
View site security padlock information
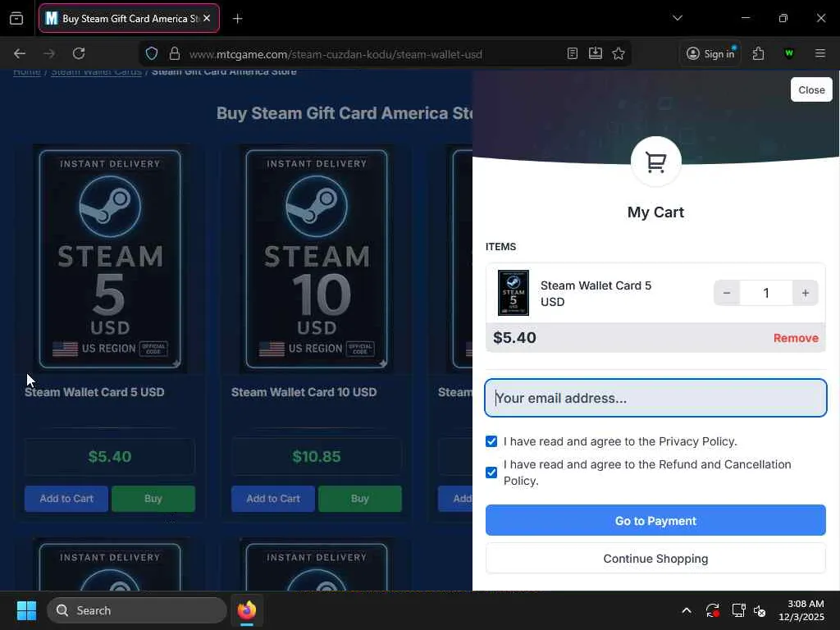(x=174, y=53)
